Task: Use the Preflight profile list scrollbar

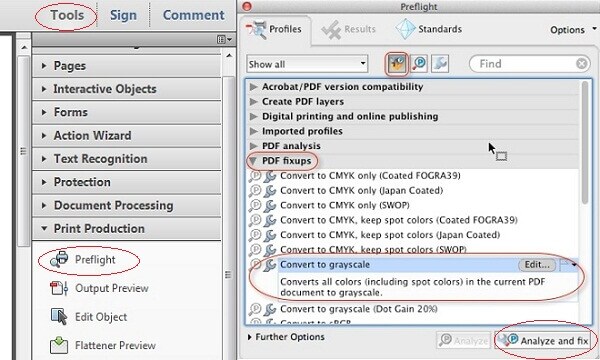Action: (x=584, y=143)
